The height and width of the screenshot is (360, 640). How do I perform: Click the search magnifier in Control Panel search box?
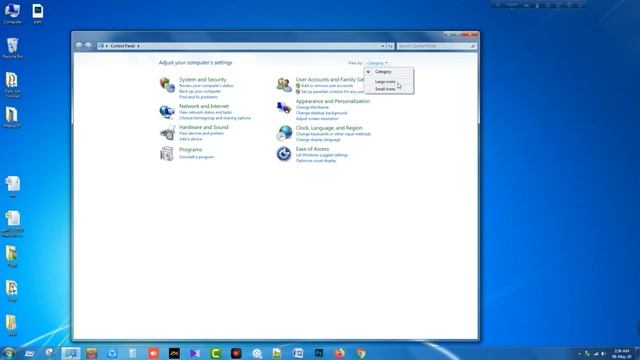(473, 46)
